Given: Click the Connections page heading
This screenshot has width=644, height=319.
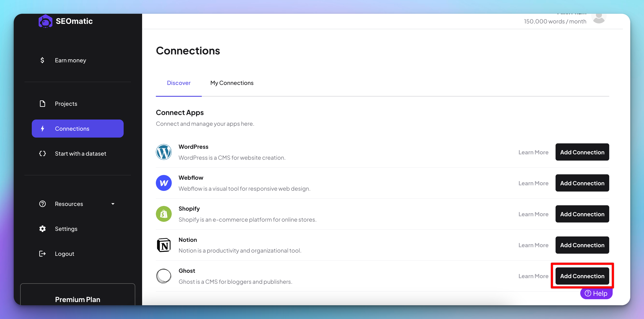Looking at the screenshot, I should (x=188, y=51).
